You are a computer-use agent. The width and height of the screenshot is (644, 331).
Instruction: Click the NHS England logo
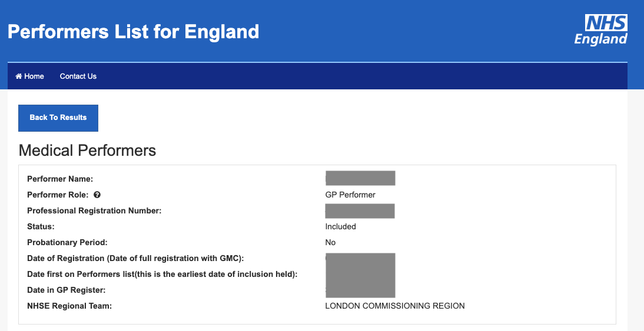600,29
